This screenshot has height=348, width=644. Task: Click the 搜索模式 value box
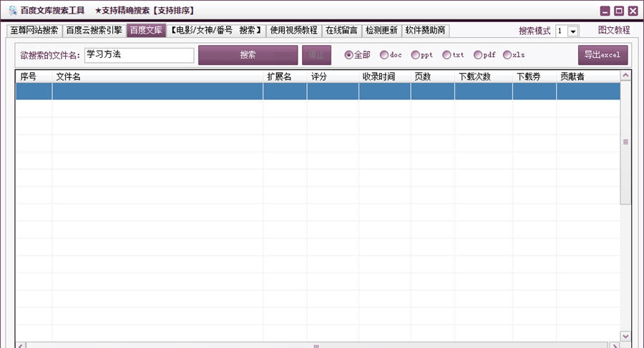click(562, 31)
